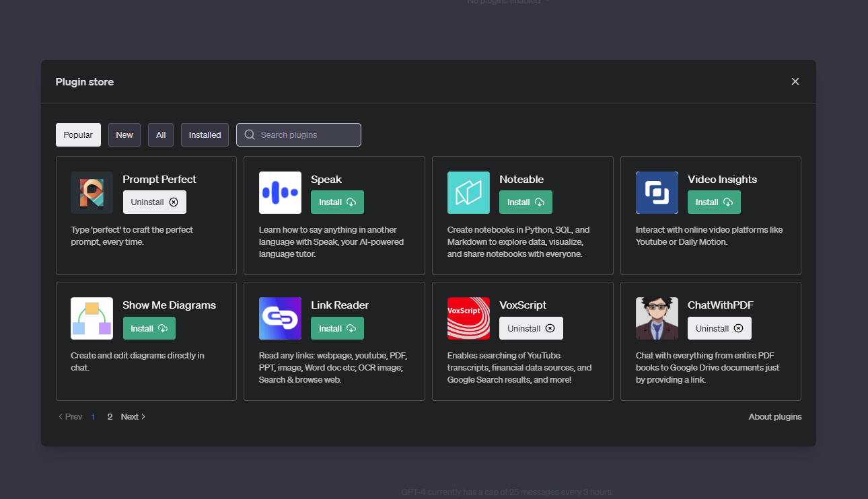Screen dimensions: 868x499
Task: Click the Speak plugin description text
Action: click(x=331, y=242)
